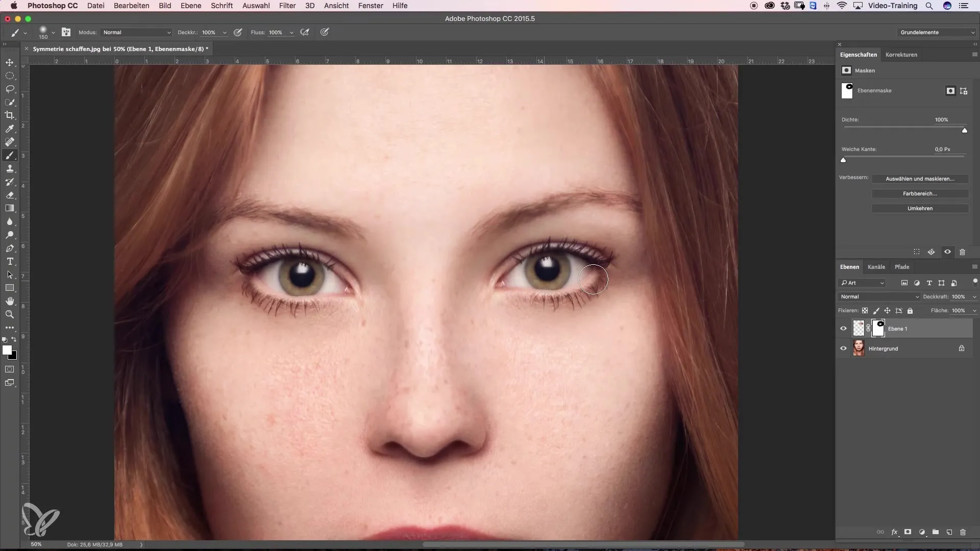Viewport: 980px width, 551px height.
Task: Select the Blur tool
Action: point(10,221)
